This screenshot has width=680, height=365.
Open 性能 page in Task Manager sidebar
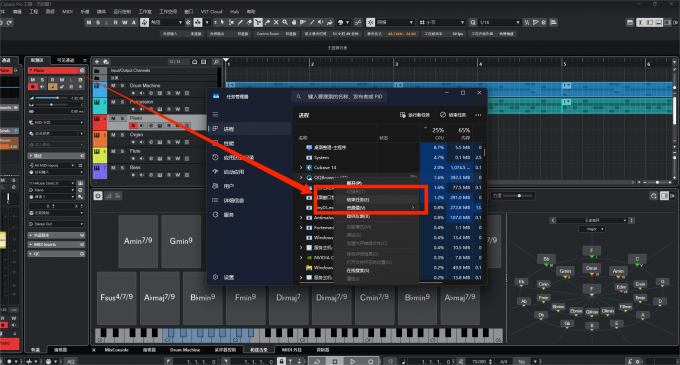coord(250,143)
